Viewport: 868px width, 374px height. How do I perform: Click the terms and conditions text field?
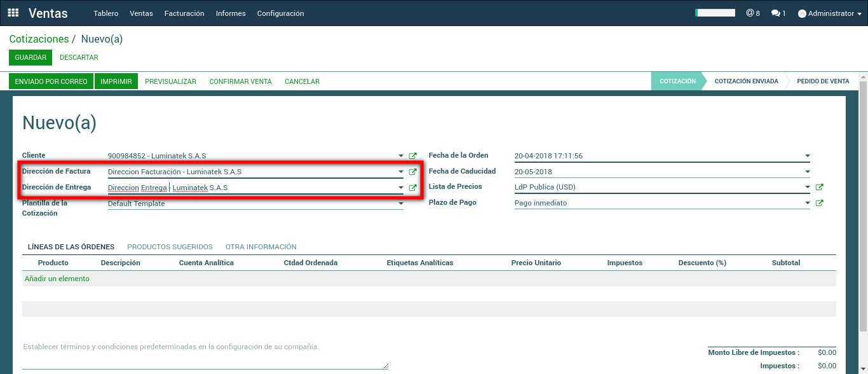[203, 355]
